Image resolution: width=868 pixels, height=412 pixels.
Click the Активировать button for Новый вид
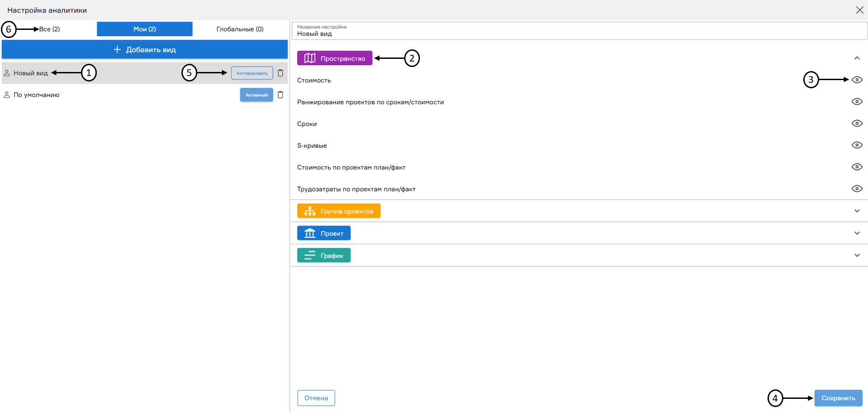pos(252,73)
